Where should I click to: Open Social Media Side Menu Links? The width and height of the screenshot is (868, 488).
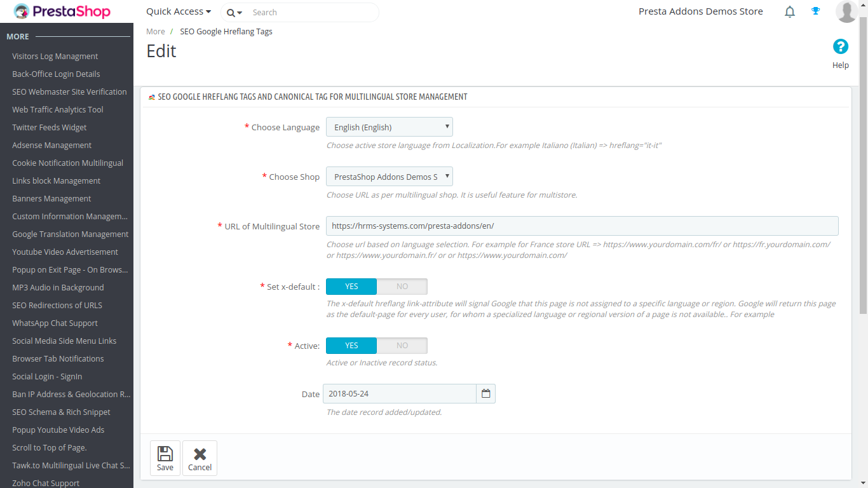(64, 341)
